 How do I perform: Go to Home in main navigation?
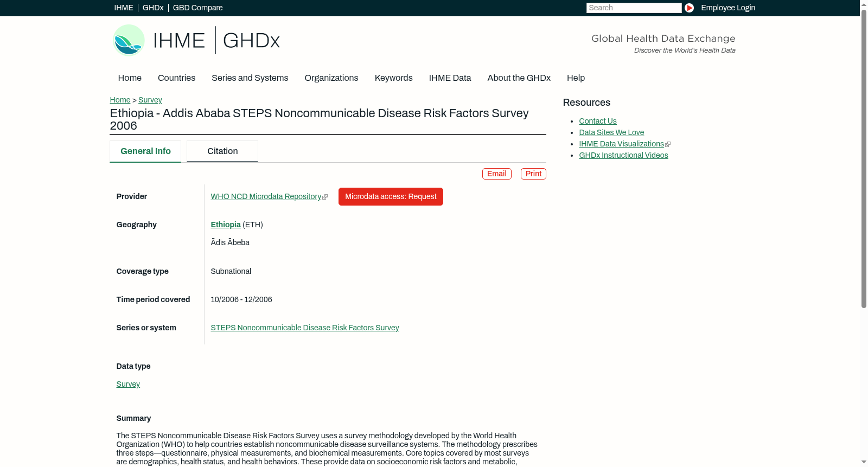click(130, 78)
